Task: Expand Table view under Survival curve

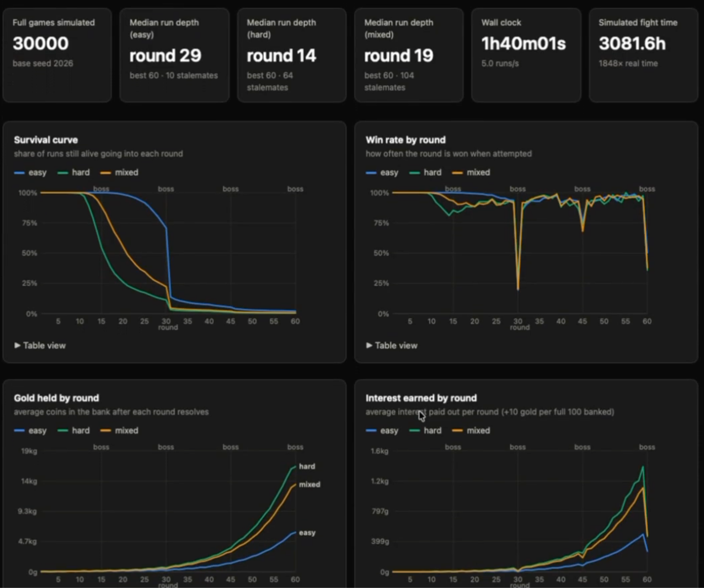Action: 40,345
